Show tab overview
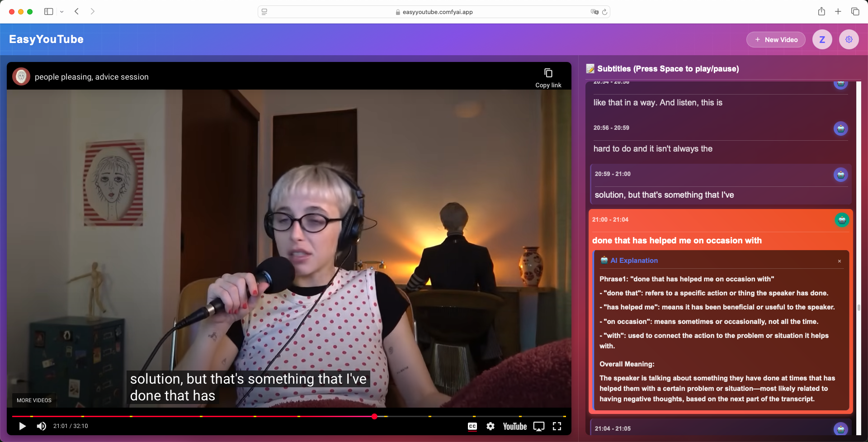This screenshot has width=868, height=442. tap(855, 11)
